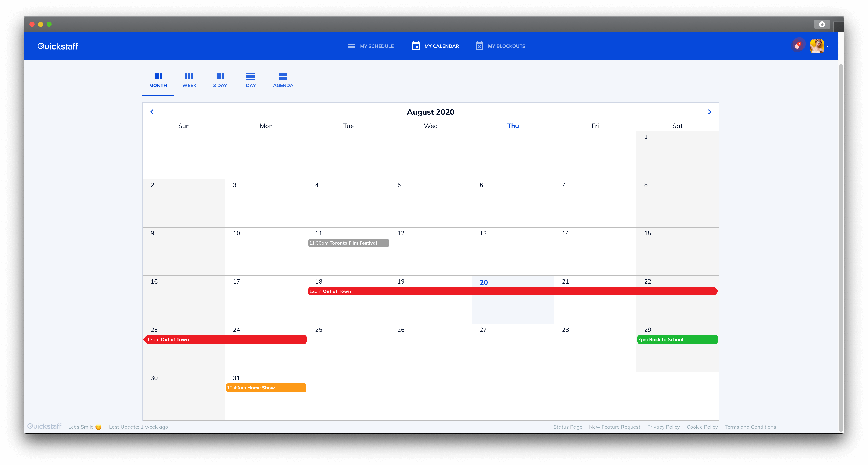868x465 pixels.
Task: Click the New Feature Request link
Action: pos(614,427)
